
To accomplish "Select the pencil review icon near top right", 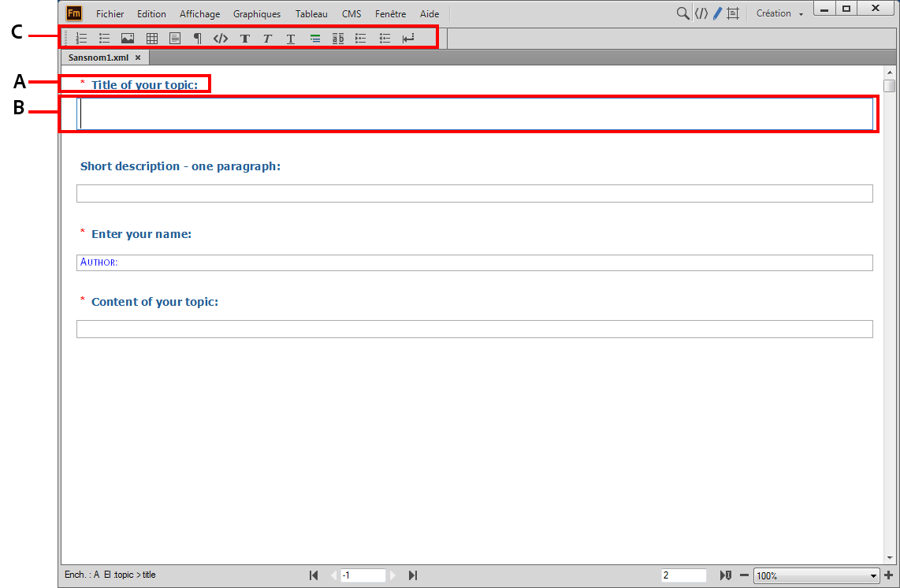I will 718,13.
